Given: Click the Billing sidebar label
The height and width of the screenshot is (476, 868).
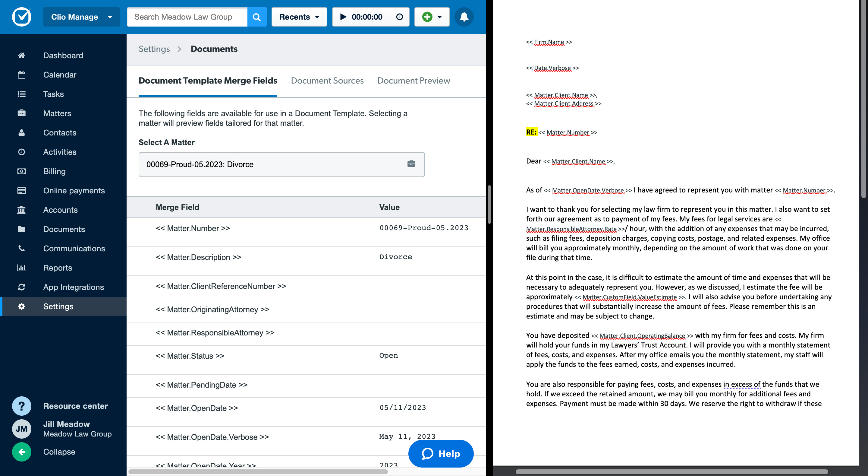Looking at the screenshot, I should [55, 171].
